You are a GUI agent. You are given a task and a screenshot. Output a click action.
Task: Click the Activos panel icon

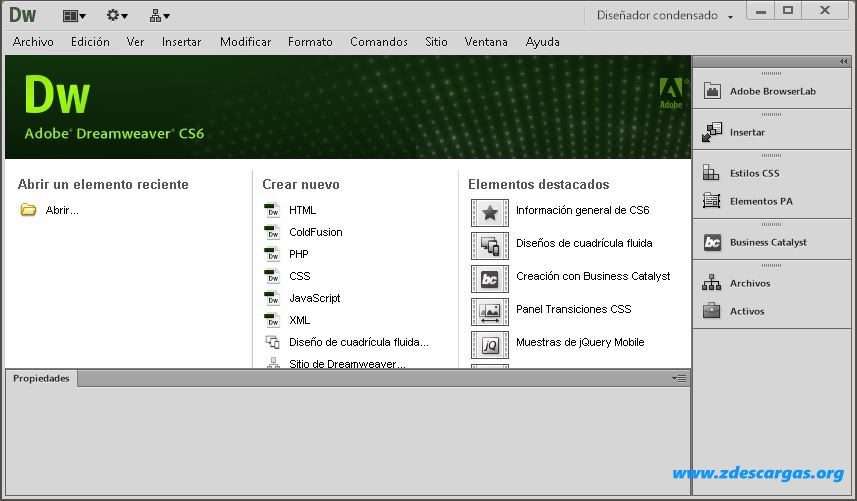point(711,310)
